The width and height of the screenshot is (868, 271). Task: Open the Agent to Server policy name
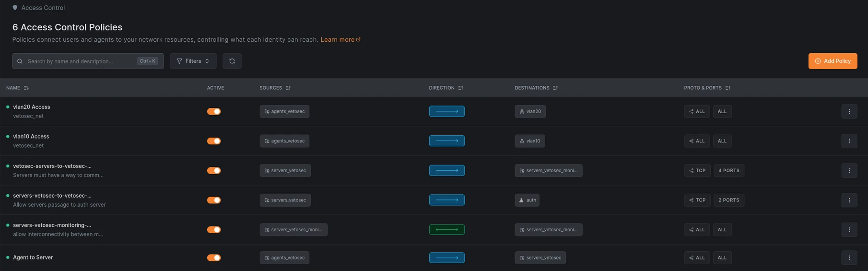[x=33, y=258]
